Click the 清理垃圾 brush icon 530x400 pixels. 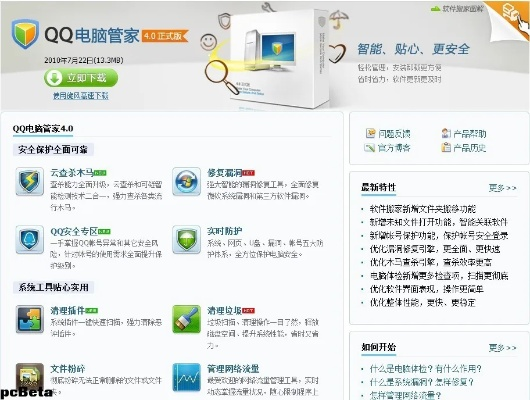pyautogui.click(x=186, y=319)
